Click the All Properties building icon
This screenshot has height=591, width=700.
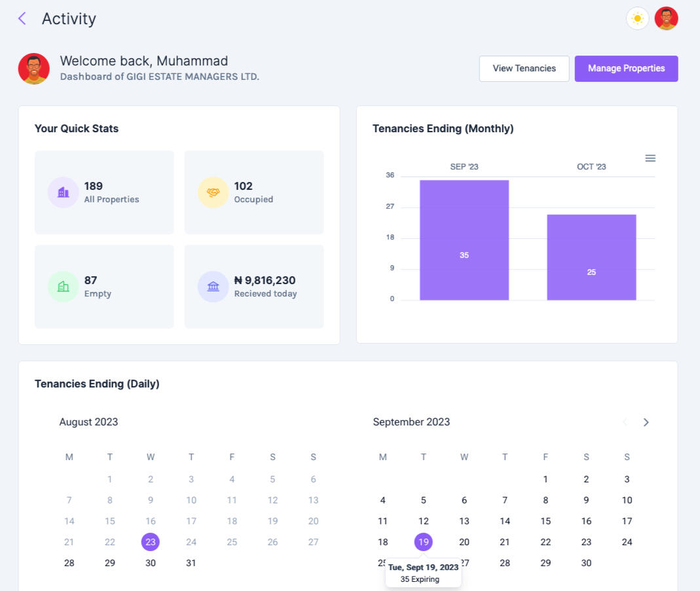(x=63, y=192)
